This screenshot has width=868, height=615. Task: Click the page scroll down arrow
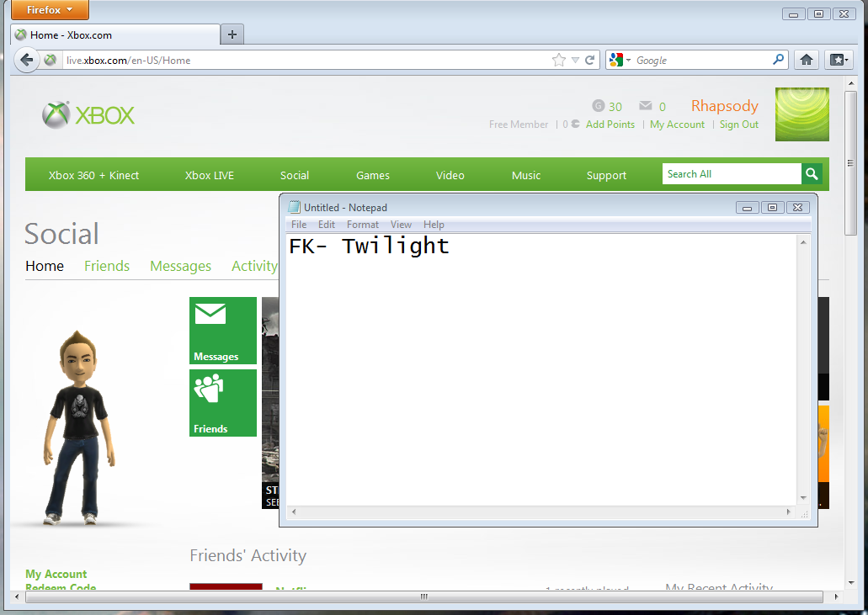click(851, 582)
